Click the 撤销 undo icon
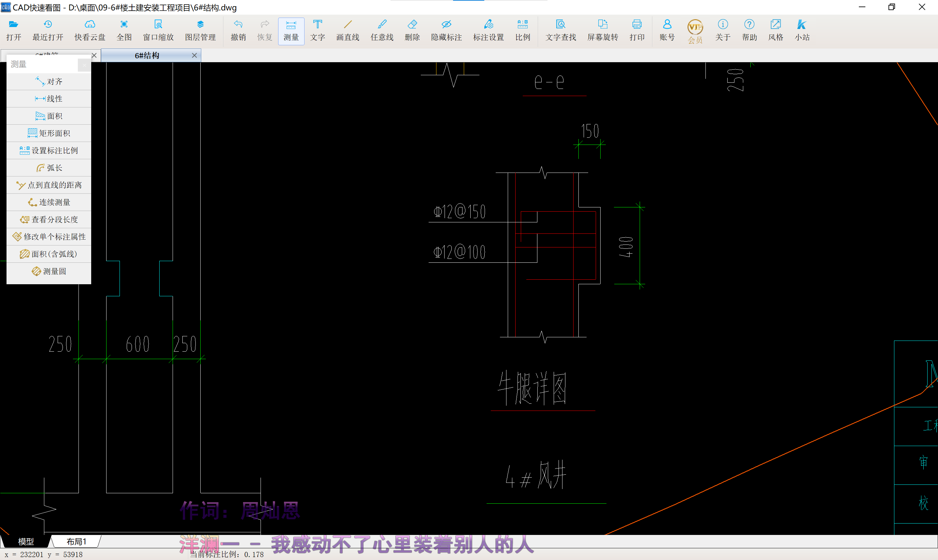938x560 pixels. 238,31
